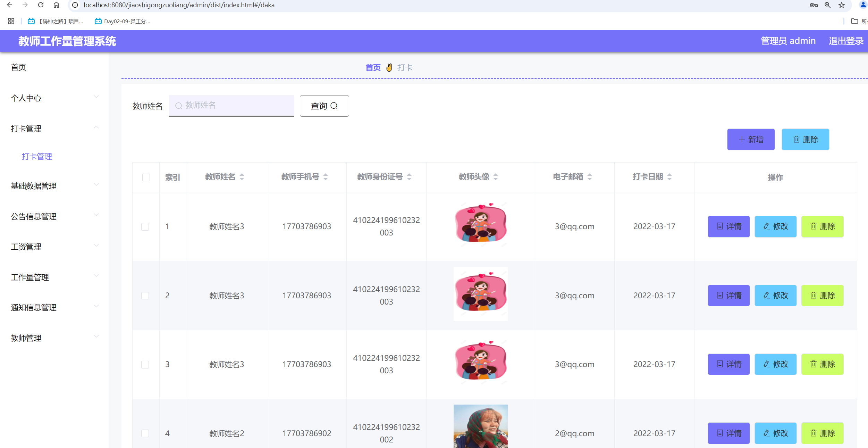Screen dimensions: 868x448
Task: Sort by 教师手机号 column arrows
Action: click(325, 177)
